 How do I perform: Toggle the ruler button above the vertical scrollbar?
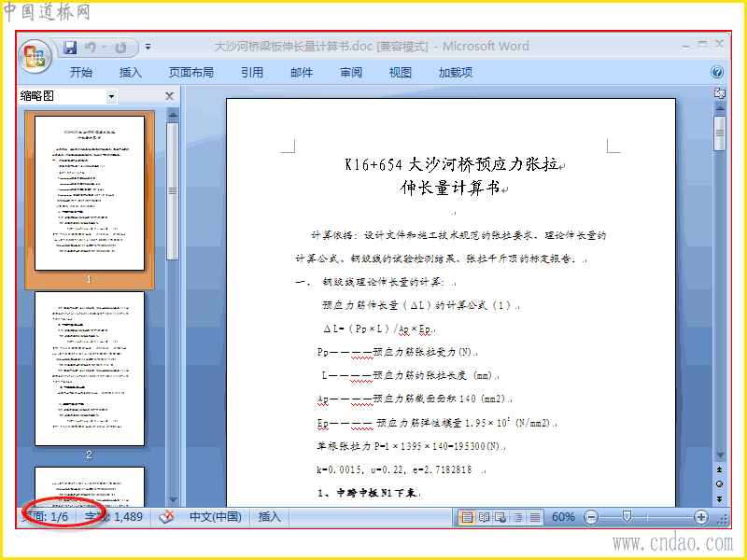point(719,93)
